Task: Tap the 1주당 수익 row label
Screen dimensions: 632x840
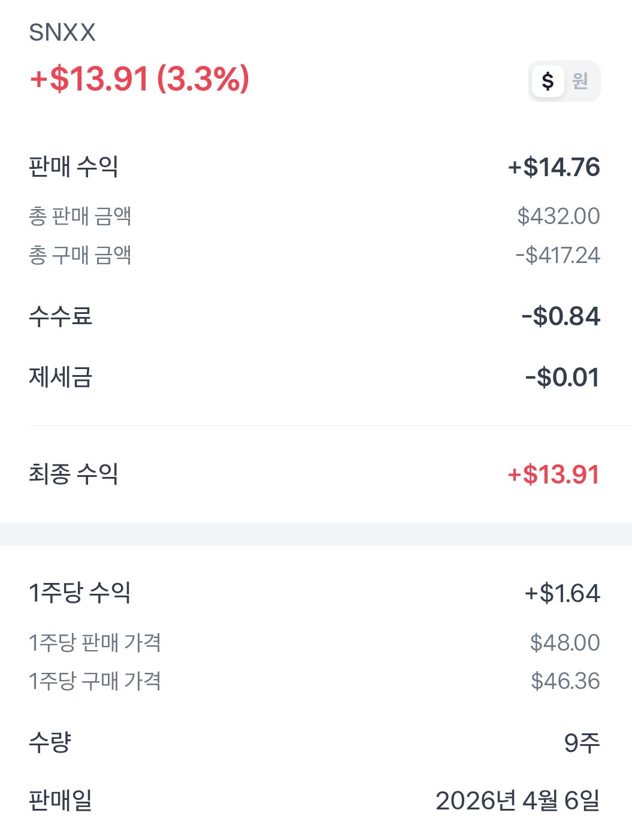Action: 80,593
